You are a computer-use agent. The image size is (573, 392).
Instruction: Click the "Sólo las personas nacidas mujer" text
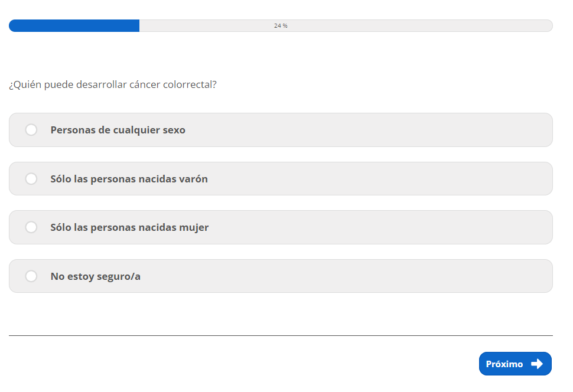coord(129,227)
